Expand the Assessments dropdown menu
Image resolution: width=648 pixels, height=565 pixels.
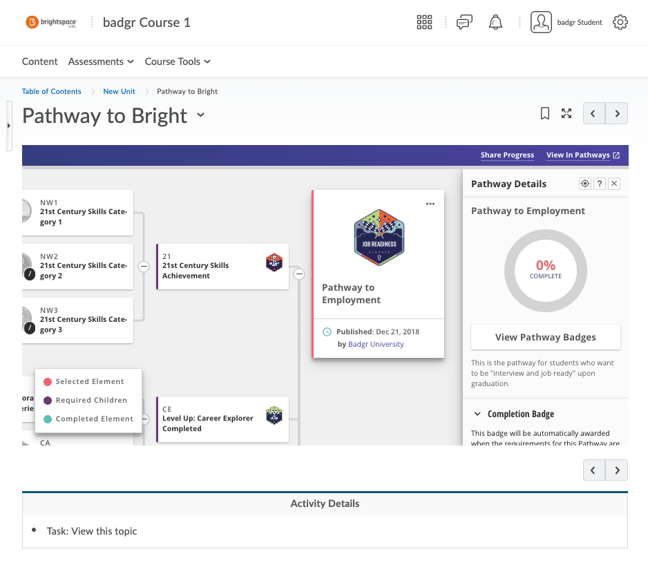point(101,62)
